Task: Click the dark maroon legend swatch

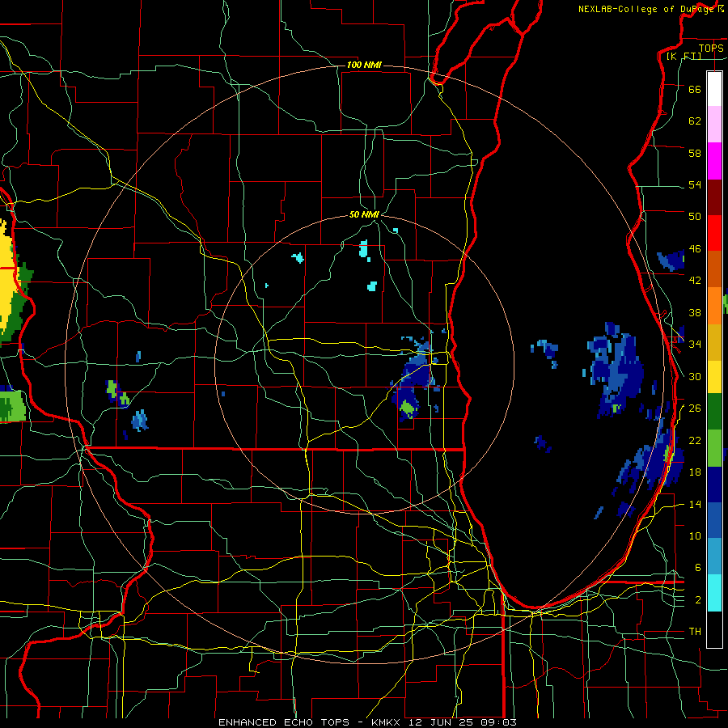Action: (714, 197)
